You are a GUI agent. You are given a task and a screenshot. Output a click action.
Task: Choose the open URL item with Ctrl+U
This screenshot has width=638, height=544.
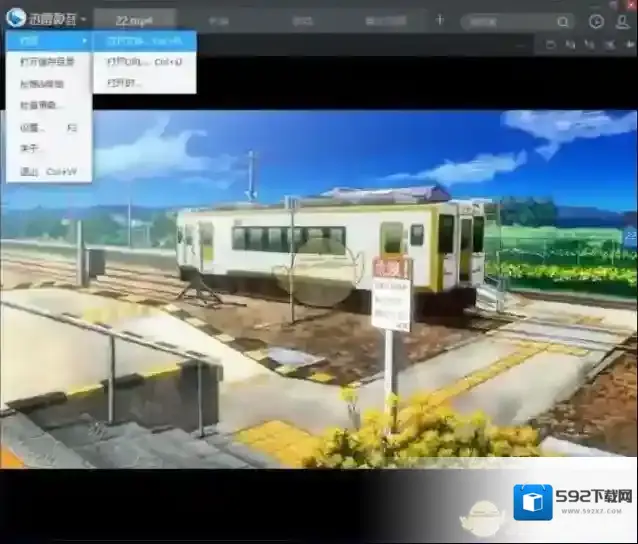(144, 62)
